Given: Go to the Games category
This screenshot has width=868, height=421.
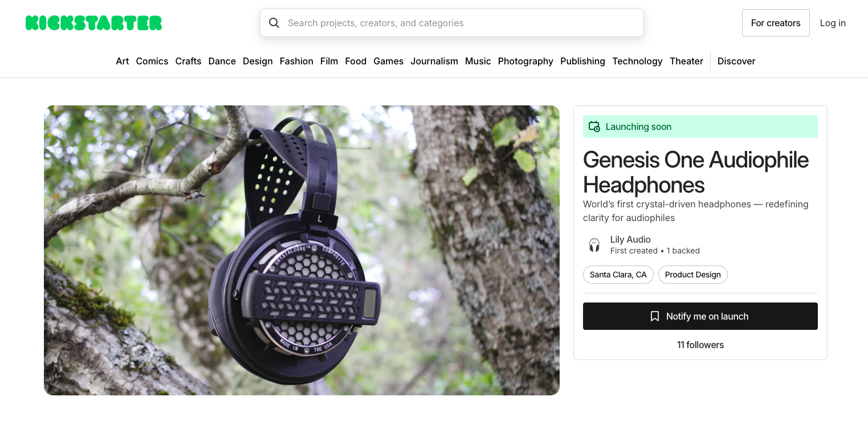Looking at the screenshot, I should [389, 61].
